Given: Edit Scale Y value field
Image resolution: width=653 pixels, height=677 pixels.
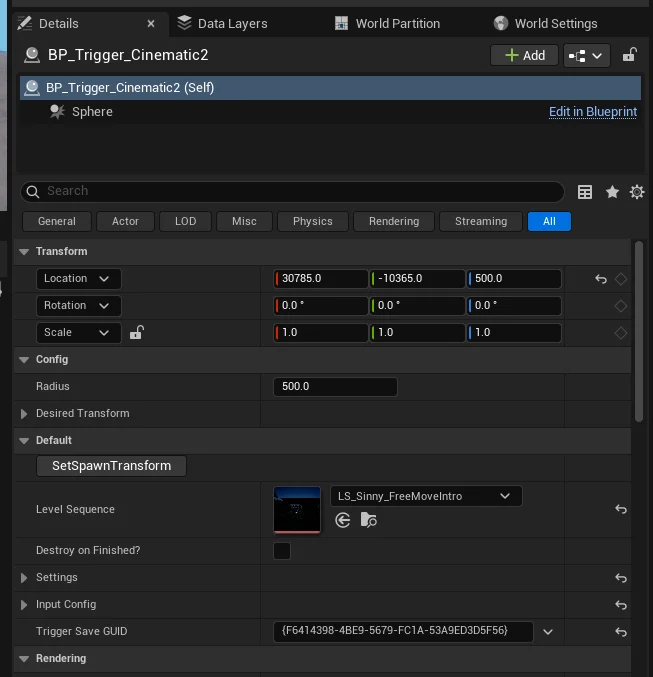Looking at the screenshot, I should point(417,332).
